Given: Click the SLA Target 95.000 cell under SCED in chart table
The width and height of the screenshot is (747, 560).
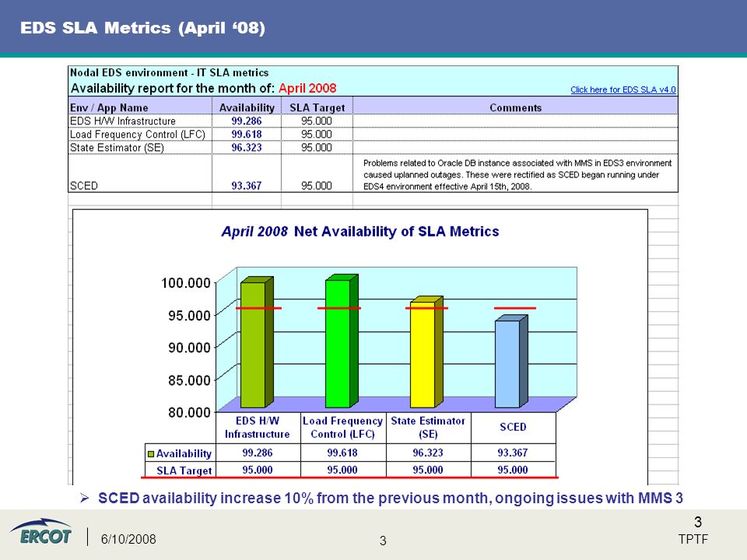Looking at the screenshot, I should click(513, 470).
